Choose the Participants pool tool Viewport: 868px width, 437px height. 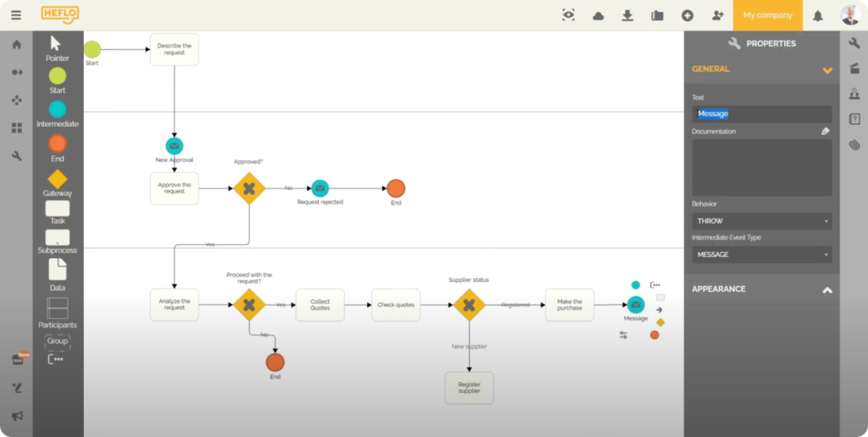57,308
